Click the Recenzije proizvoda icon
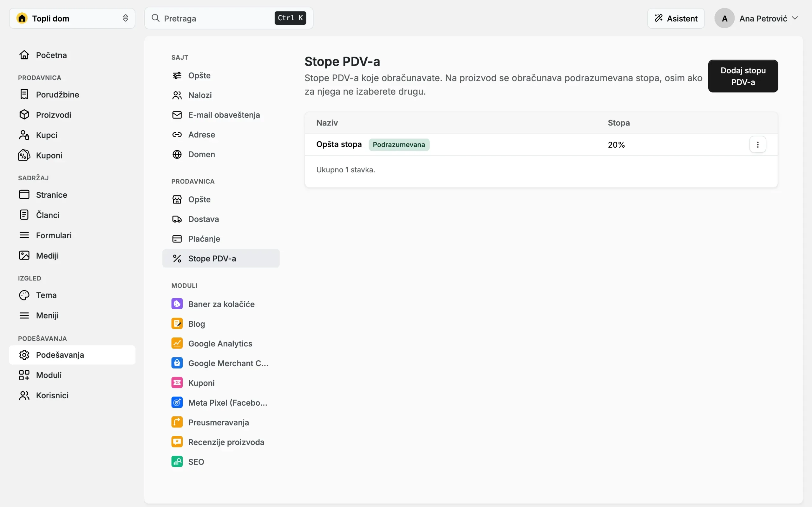This screenshot has height=507, width=812. click(177, 442)
